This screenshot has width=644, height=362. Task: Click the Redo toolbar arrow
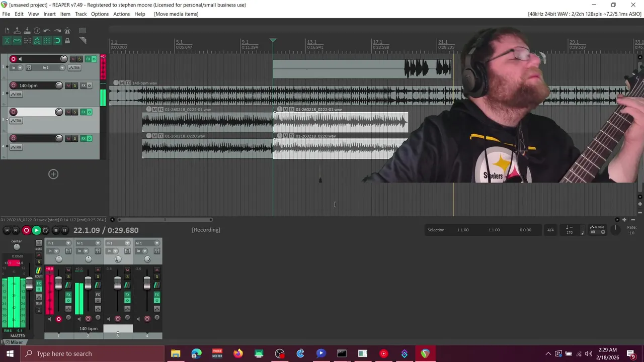click(58, 31)
